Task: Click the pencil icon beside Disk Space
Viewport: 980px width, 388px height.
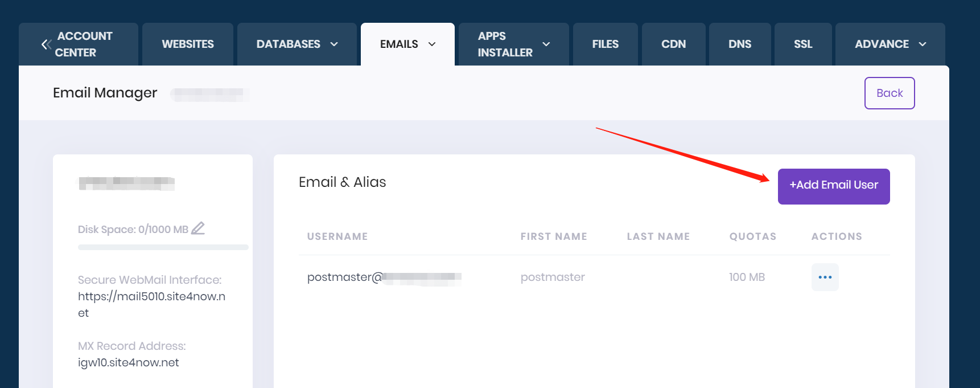Action: [198, 228]
